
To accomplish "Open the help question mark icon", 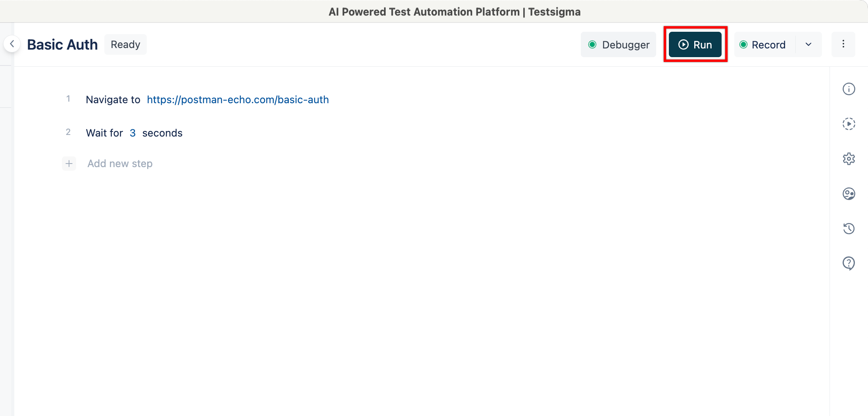I will [x=849, y=263].
